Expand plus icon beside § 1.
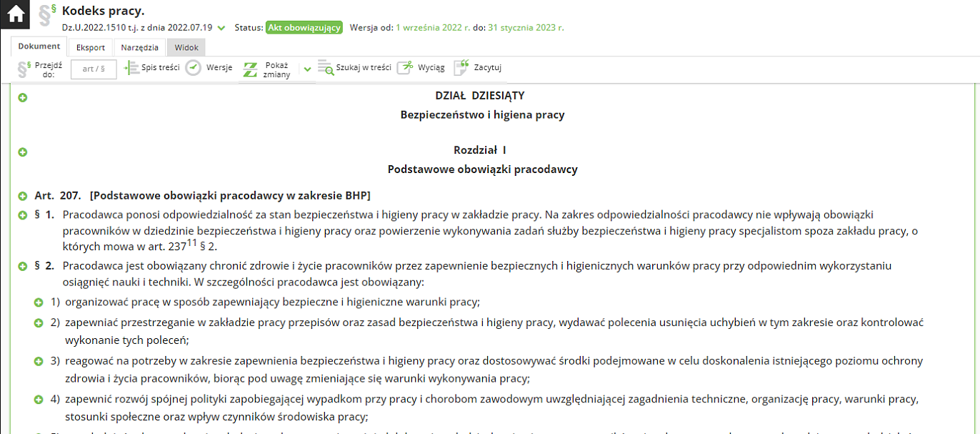Screen dimensions: 980x434 [22, 215]
